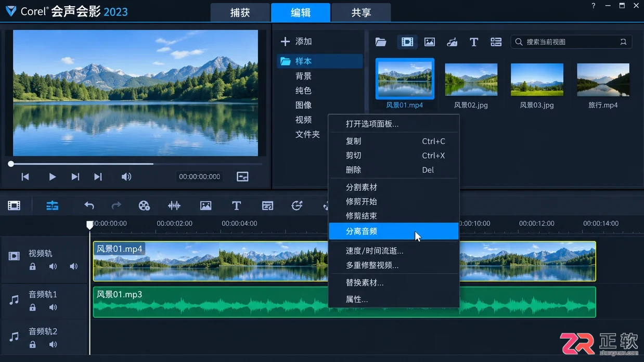Switch to storyboard view filmstrip icon
This screenshot has height=362, width=644.
point(14,206)
